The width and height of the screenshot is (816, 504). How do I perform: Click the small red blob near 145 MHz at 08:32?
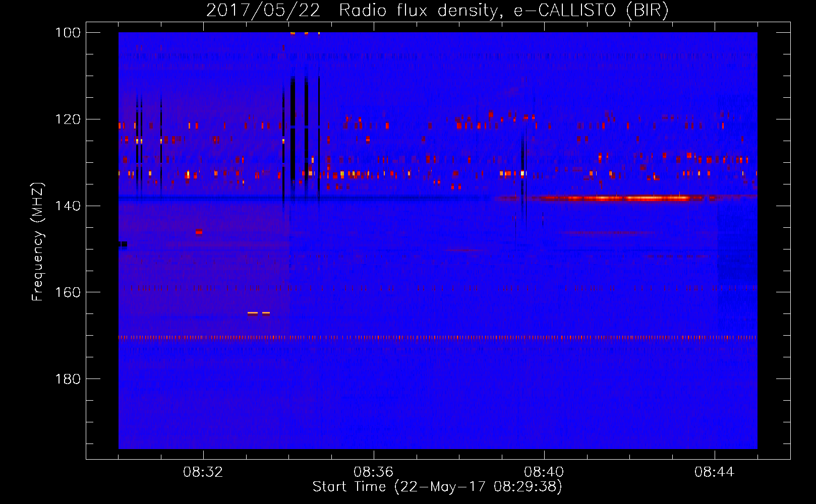199,231
